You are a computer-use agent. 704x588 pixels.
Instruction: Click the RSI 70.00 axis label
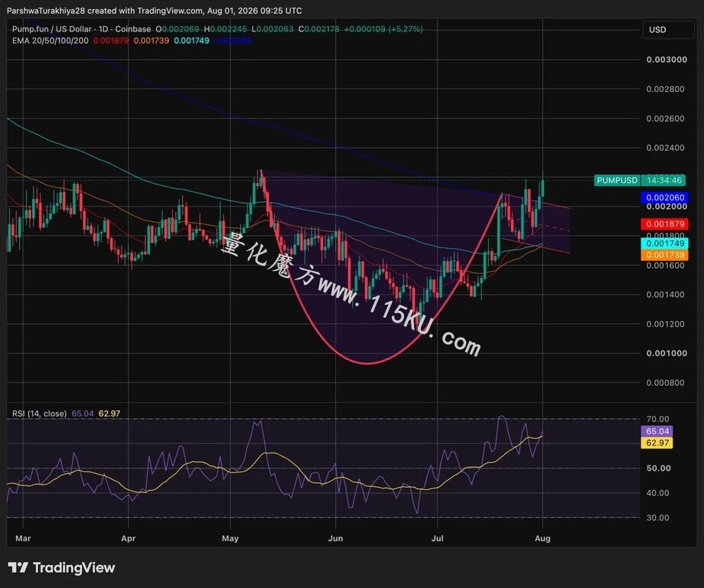pyautogui.click(x=658, y=419)
